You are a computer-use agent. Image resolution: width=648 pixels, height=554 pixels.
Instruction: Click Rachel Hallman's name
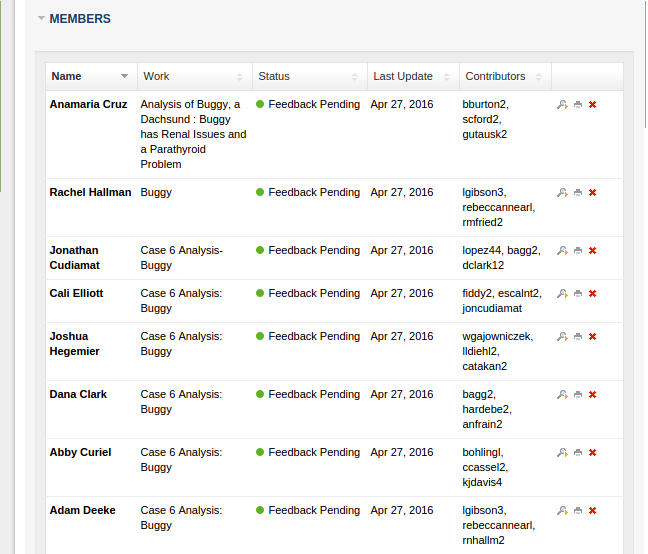[90, 192]
